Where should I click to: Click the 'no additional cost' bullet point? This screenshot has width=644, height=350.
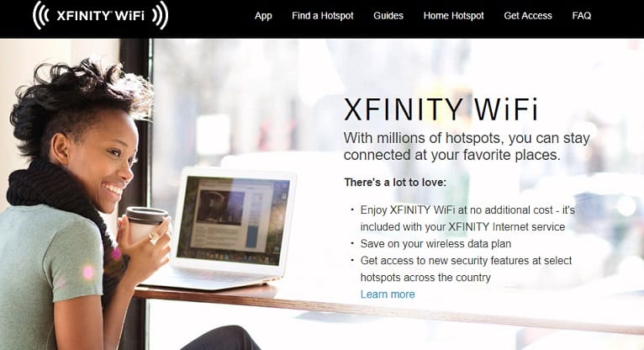(x=467, y=218)
